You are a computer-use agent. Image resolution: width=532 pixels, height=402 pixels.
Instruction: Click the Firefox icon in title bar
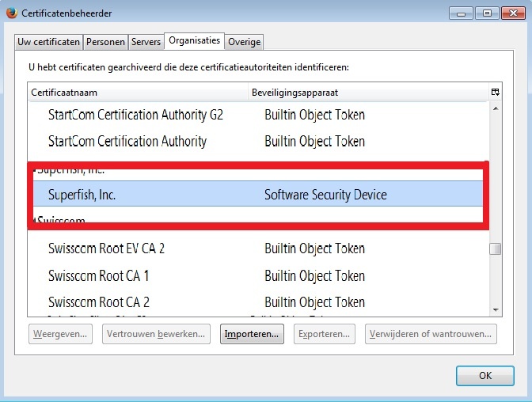12,13
